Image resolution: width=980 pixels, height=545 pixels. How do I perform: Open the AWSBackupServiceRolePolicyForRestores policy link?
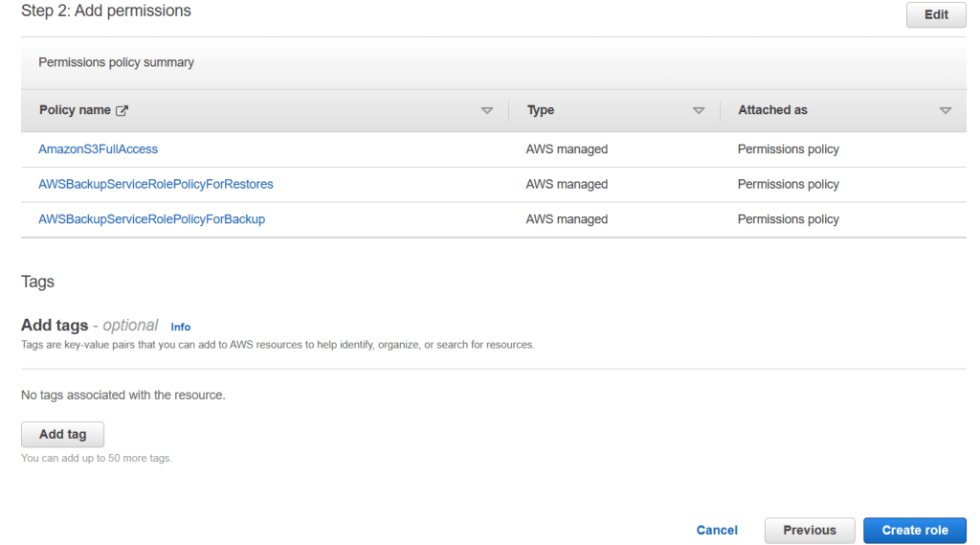(x=155, y=184)
